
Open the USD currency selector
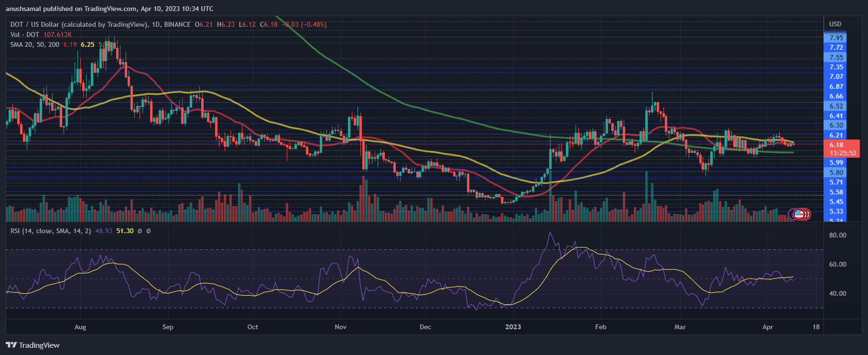click(835, 24)
